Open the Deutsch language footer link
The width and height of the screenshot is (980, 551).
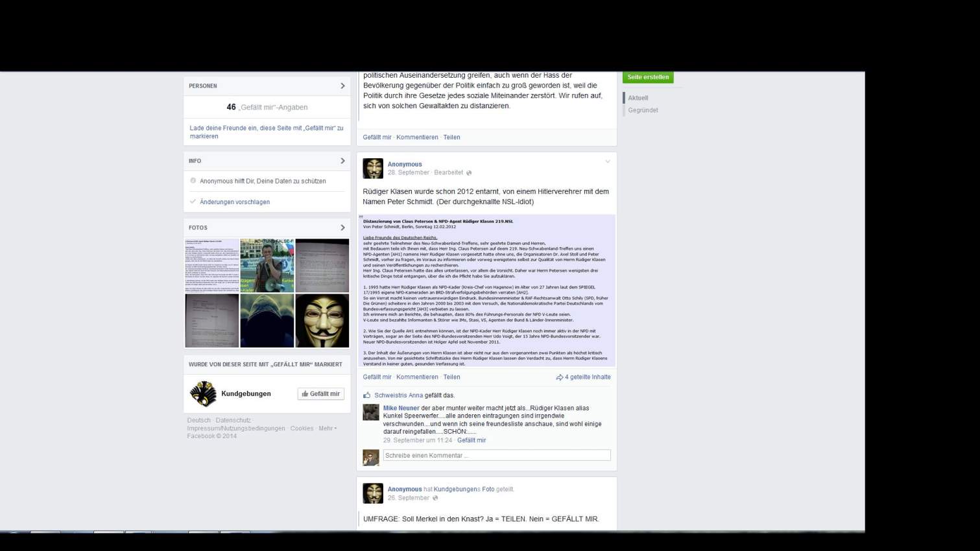[198, 420]
